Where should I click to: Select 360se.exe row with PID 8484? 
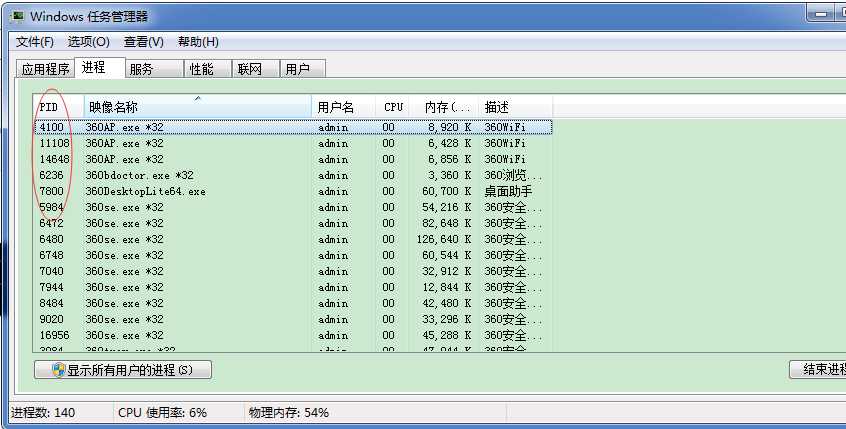pos(294,303)
